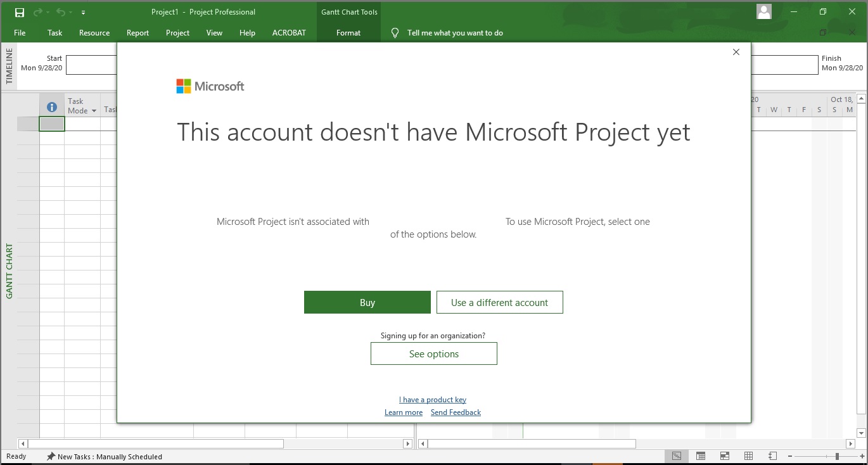868x465 pixels.
Task: Click New Tasks Manually Scheduled status text
Action: 110,457
